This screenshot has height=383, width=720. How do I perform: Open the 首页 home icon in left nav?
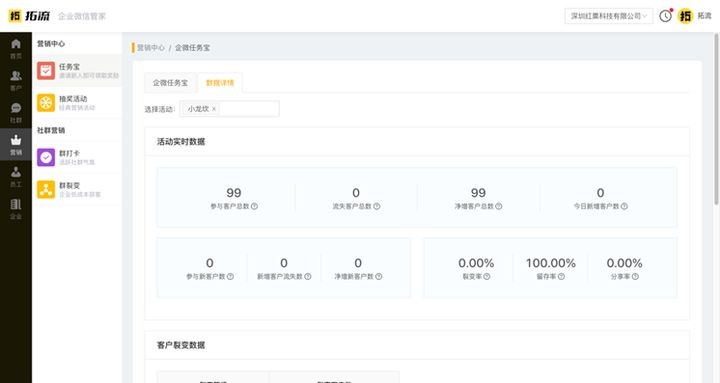pyautogui.click(x=16, y=44)
